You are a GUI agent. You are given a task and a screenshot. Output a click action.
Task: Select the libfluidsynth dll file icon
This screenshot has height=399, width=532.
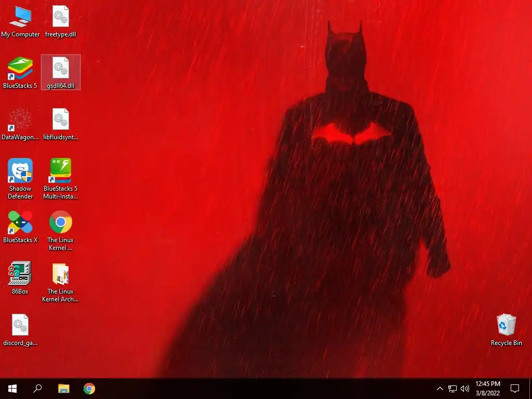click(x=61, y=124)
